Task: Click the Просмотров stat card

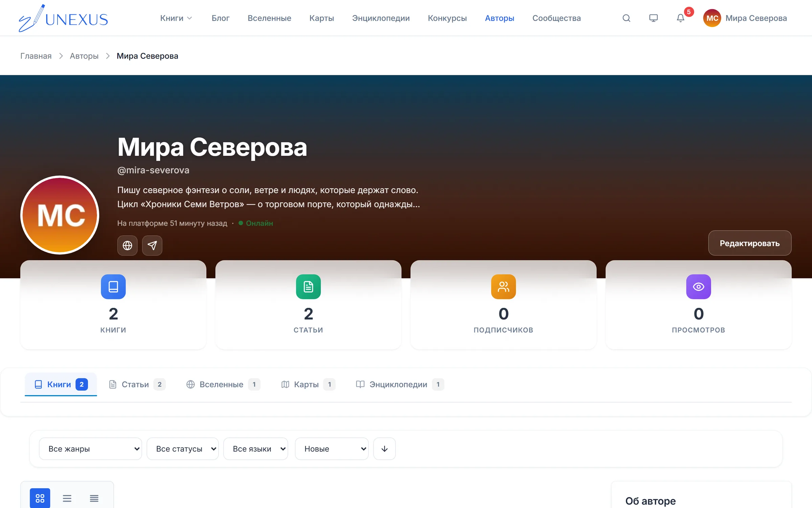Action: [698, 305]
